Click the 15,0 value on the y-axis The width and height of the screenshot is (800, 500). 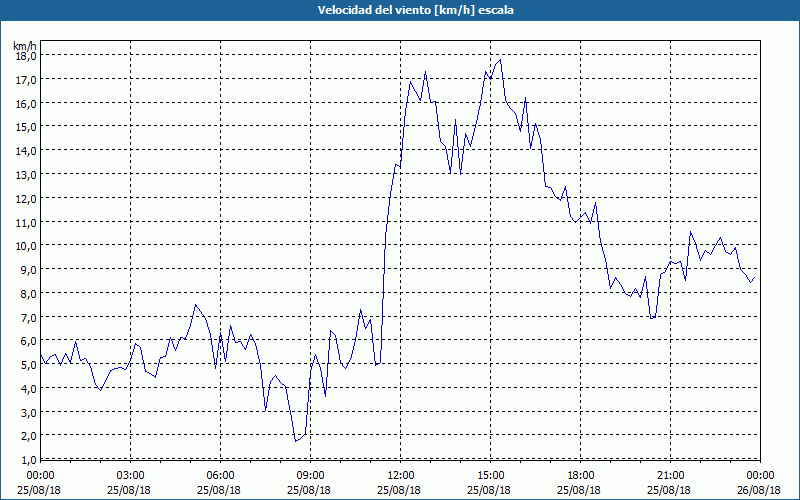pos(26,127)
